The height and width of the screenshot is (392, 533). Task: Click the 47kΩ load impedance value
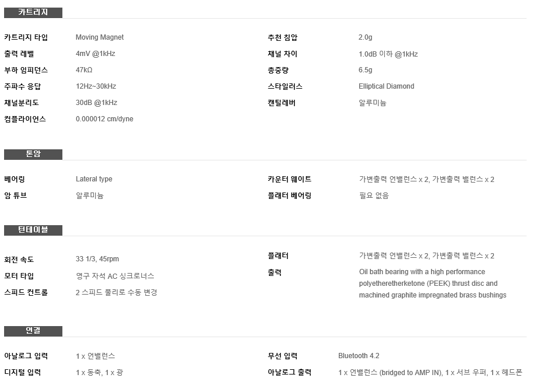(x=84, y=70)
